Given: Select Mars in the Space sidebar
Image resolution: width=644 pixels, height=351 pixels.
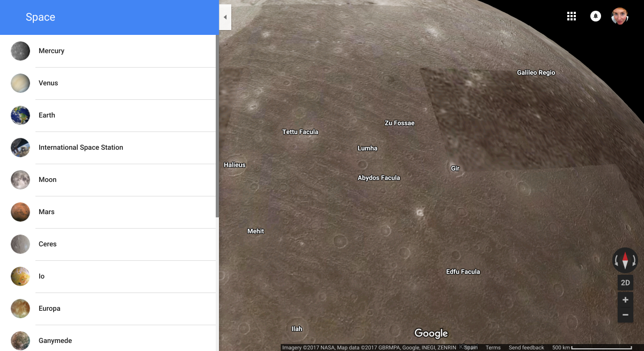Looking at the screenshot, I should click(x=46, y=212).
